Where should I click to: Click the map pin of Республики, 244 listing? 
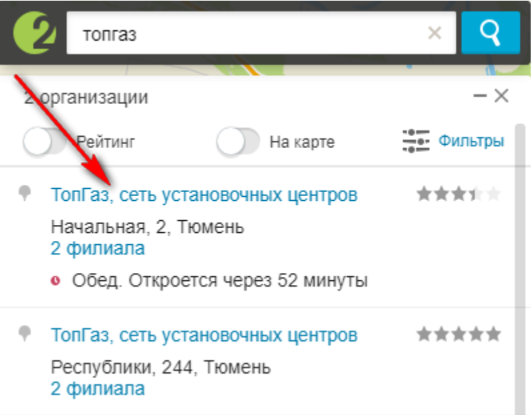25,334
